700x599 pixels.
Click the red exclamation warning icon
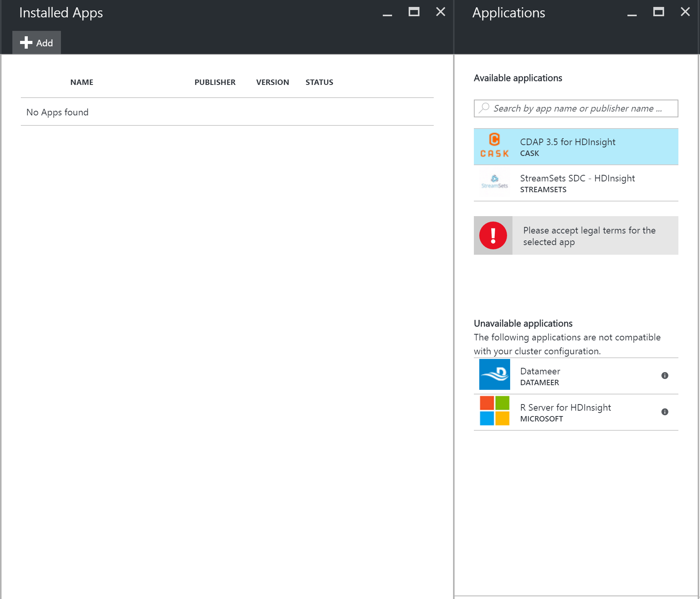click(x=493, y=235)
